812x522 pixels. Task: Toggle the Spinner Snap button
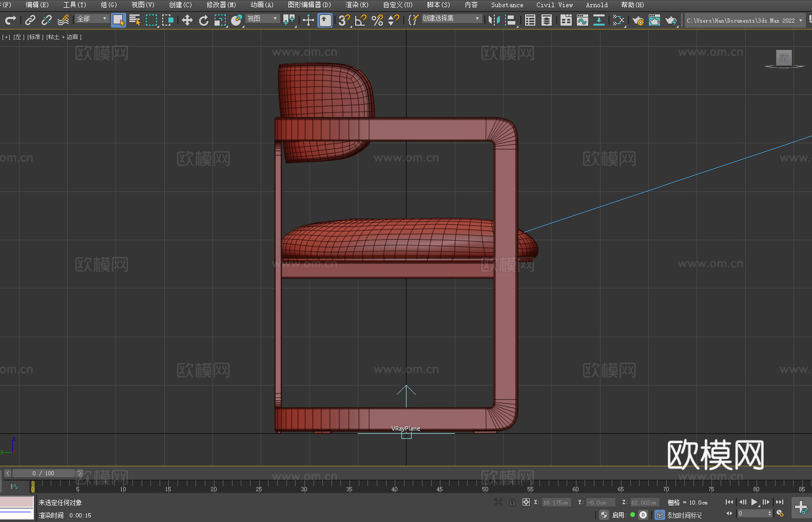coord(394,20)
